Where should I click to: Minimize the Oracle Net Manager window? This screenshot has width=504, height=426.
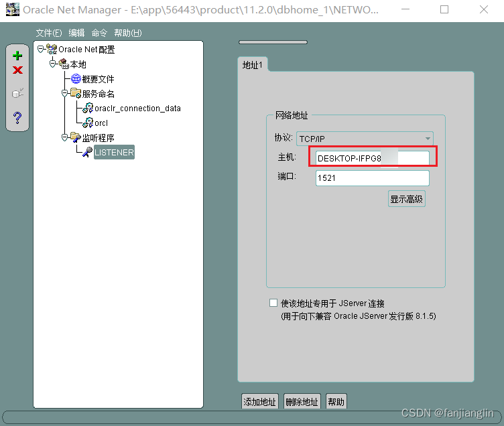pyautogui.click(x=405, y=9)
